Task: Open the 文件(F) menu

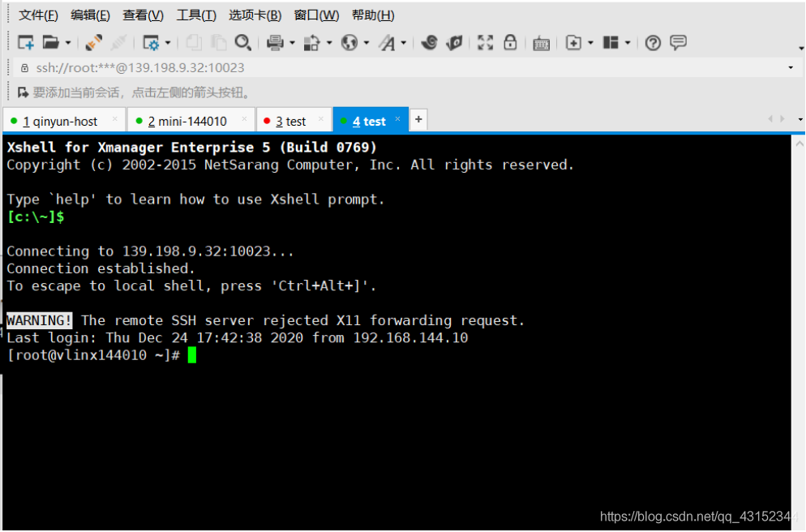Action: 38,15
